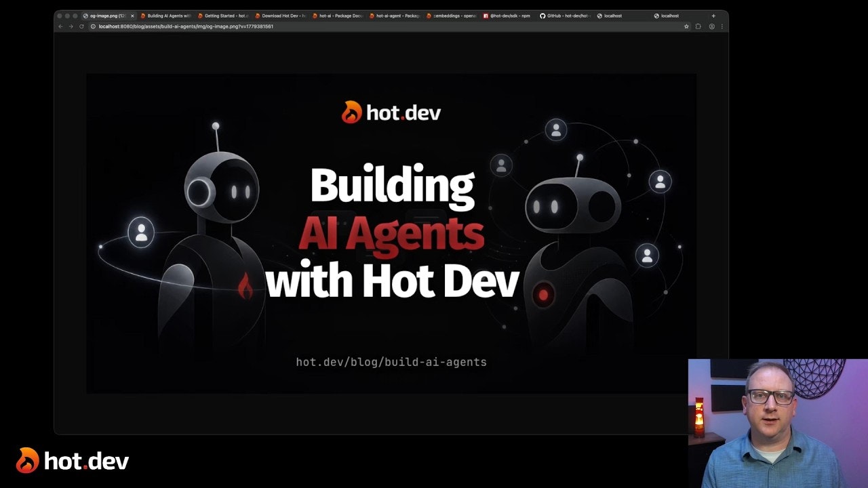Open the hot-ai-agent Package tab
The width and height of the screenshot is (868, 488).
[395, 16]
